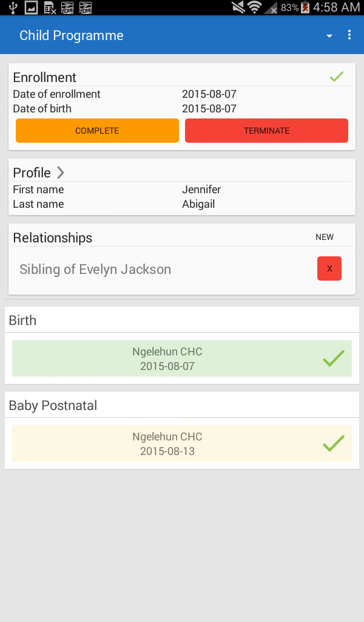Open the Sibling of Evelyn Jackson entry

tap(95, 269)
